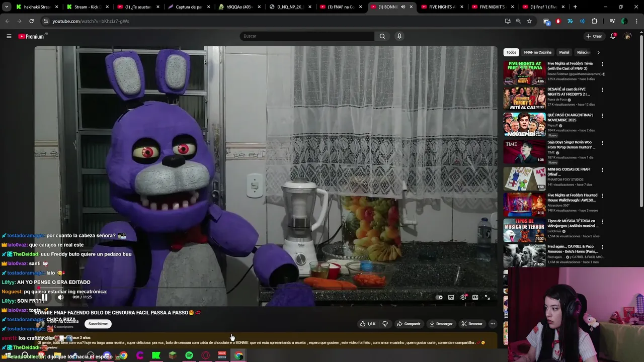The image size is (644, 362).
Task: Open new browser tab with plus
Action: click(x=575, y=7)
